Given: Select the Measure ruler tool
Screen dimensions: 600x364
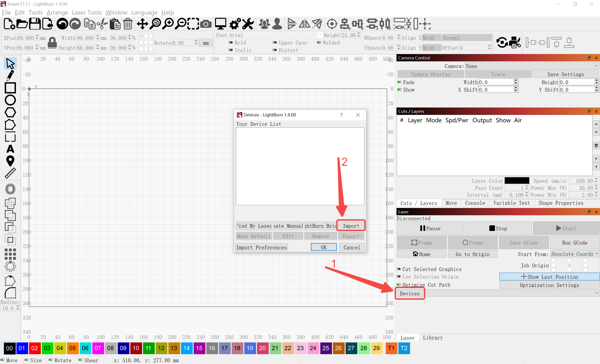Looking at the screenshot, I should coord(10,173).
